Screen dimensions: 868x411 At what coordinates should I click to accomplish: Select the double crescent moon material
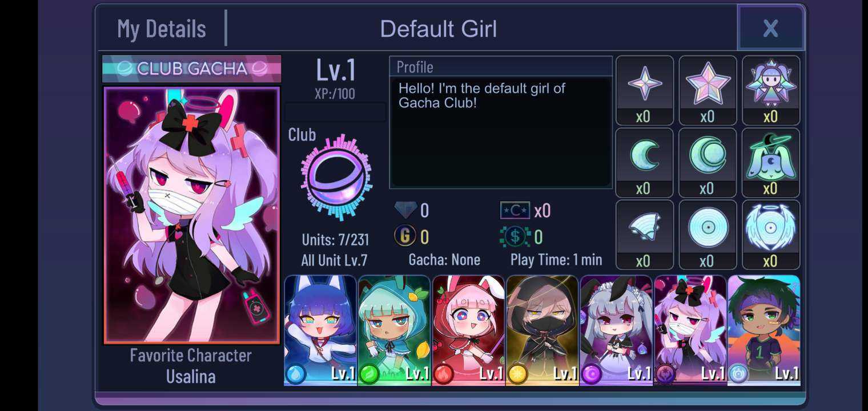tap(708, 155)
